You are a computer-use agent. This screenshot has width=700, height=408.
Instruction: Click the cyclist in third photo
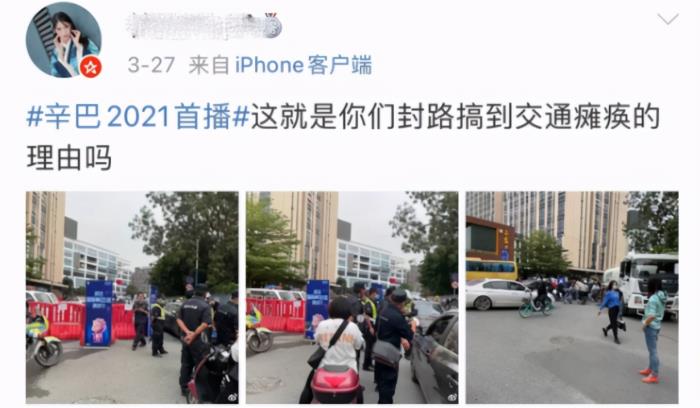pyautogui.click(x=538, y=298)
